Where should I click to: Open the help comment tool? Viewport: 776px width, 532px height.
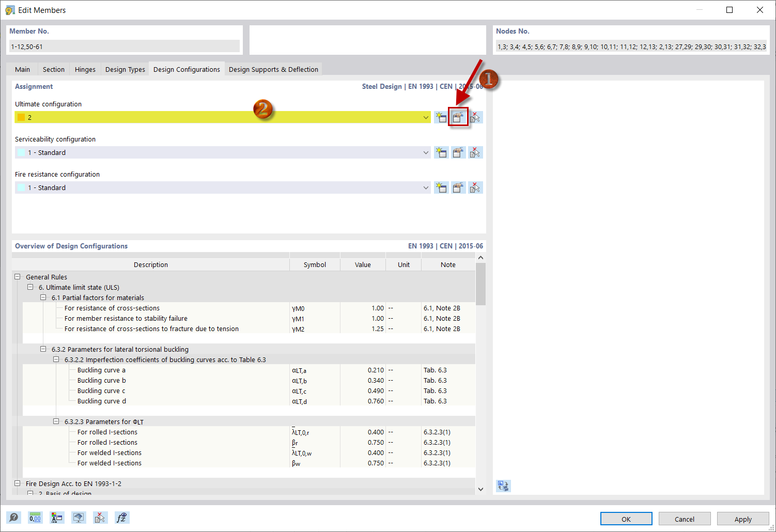pyautogui.click(x=14, y=517)
